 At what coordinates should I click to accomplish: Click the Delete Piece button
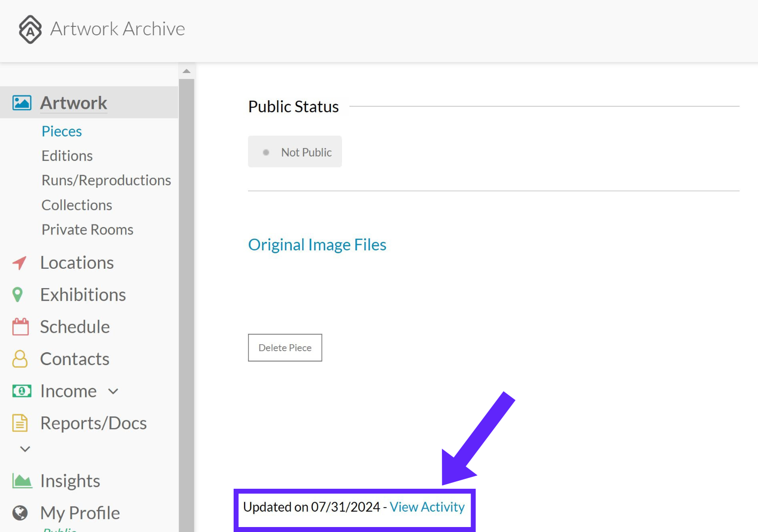click(x=285, y=348)
